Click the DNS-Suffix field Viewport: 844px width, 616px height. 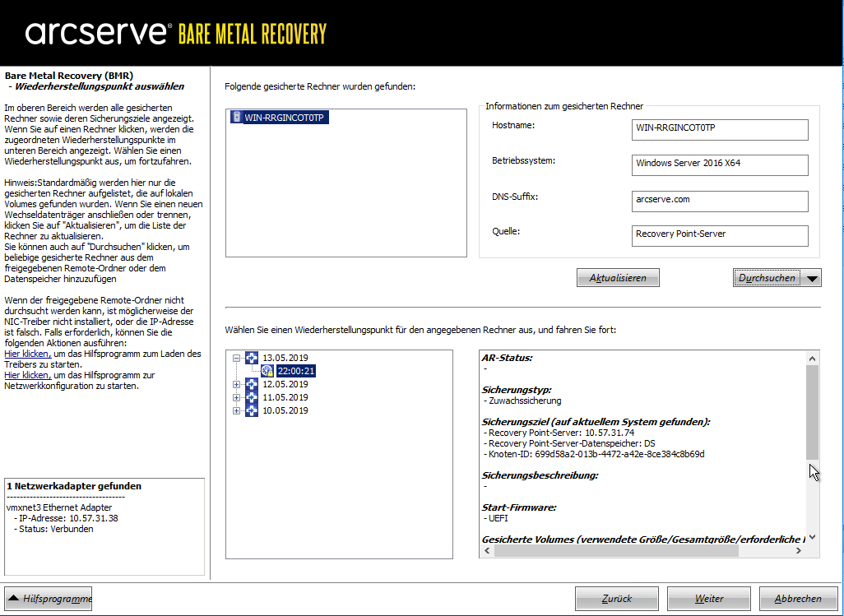pos(720,201)
